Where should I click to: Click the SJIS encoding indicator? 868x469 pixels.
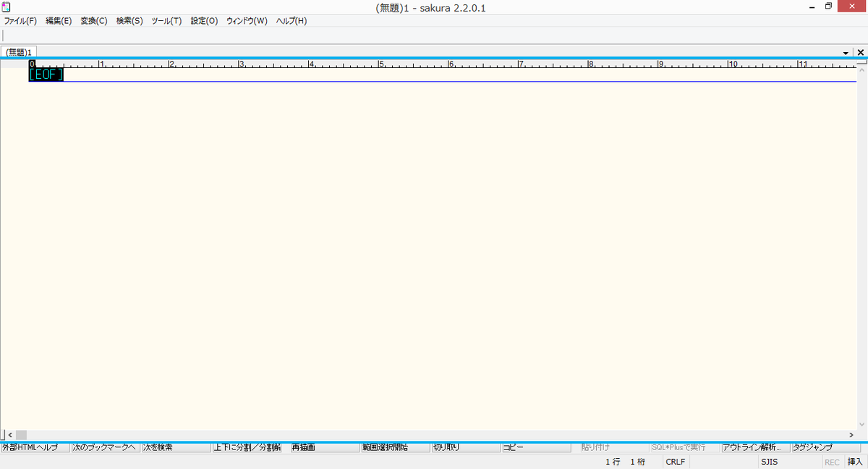[x=769, y=462]
